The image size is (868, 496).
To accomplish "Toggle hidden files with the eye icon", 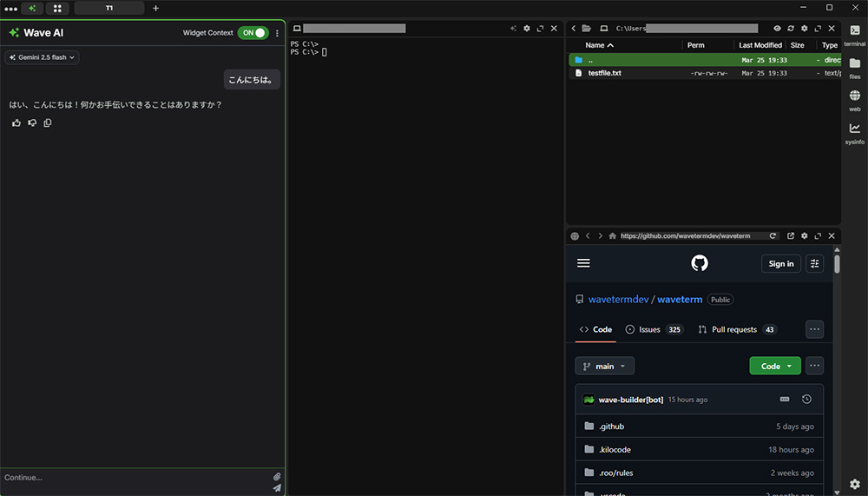I will (x=777, y=29).
